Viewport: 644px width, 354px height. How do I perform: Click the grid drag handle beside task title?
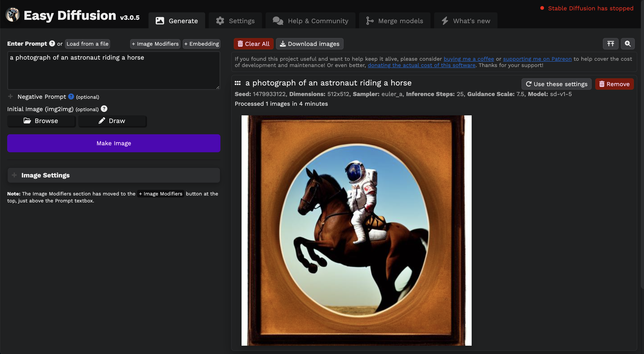(x=238, y=83)
